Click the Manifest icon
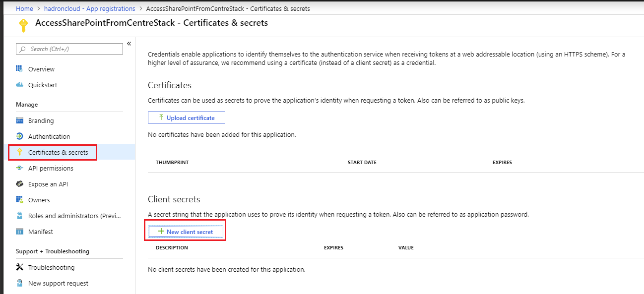The image size is (644, 294). pos(19,232)
